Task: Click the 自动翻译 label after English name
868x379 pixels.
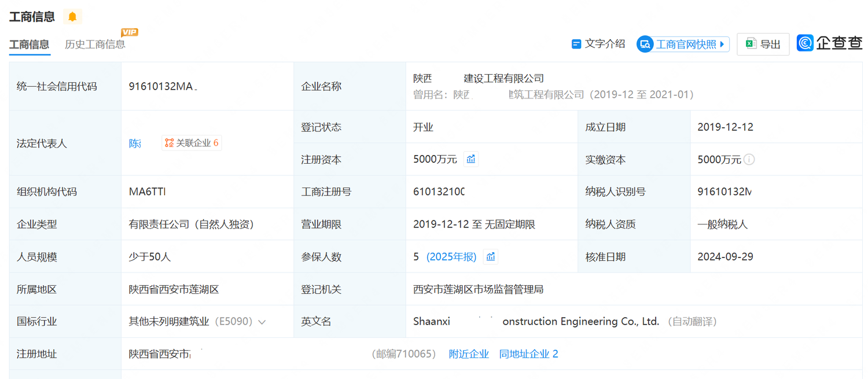Action: [x=693, y=322]
